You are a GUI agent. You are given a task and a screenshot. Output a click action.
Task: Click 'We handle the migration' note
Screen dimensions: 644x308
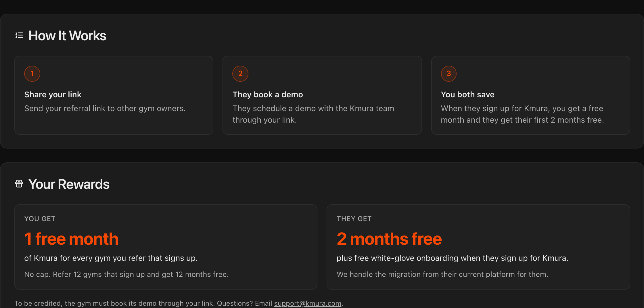click(x=442, y=274)
